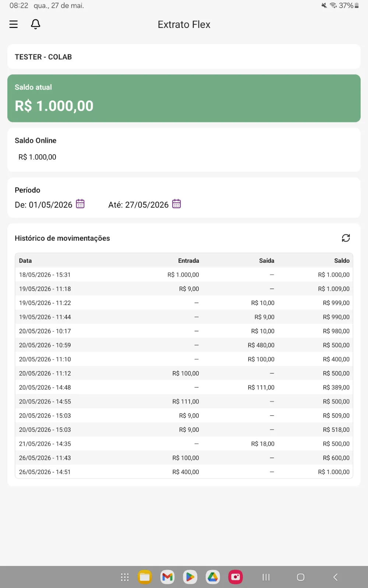368x588 pixels.
Task: Click the Período label
Action: pos(27,190)
